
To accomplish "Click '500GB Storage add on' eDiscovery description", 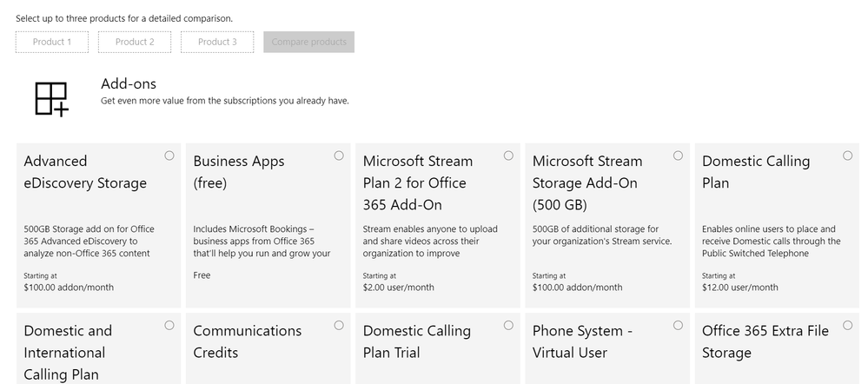I will pyautogui.click(x=89, y=242).
